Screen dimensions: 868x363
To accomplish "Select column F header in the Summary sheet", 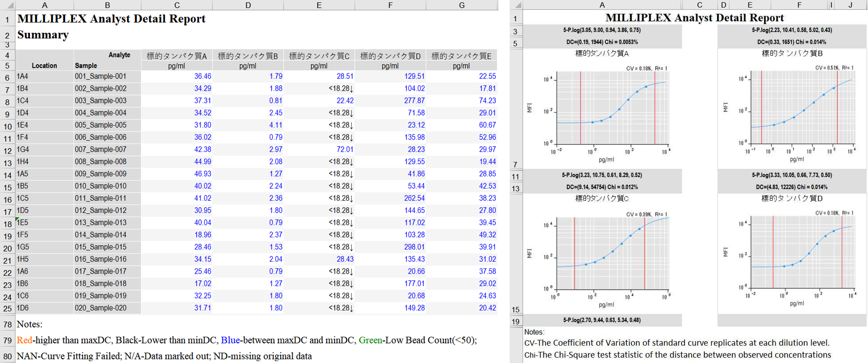I will (390, 5).
